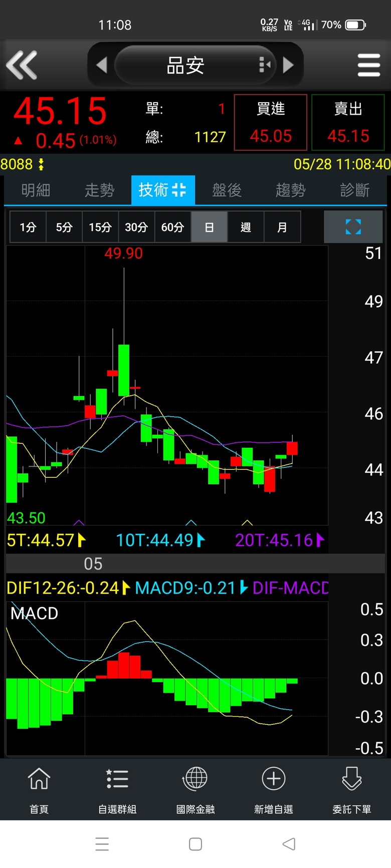Select the 日 daily chart interval
Viewport: 391px width, 868px height.
pyautogui.click(x=209, y=227)
